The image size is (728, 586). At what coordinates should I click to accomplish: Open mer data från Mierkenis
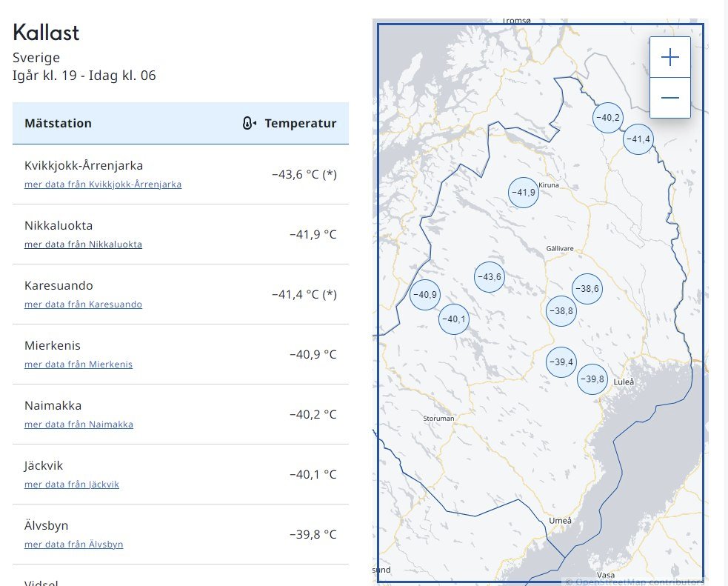(x=79, y=364)
